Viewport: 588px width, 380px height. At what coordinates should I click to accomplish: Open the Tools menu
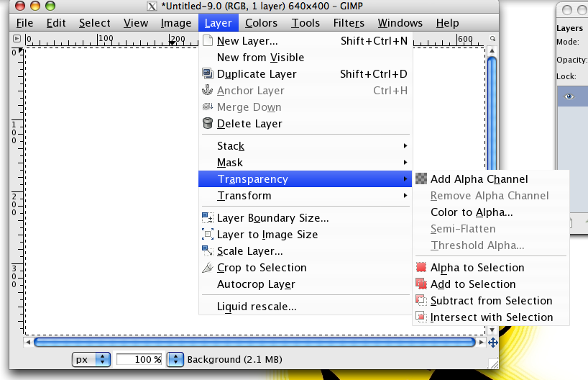click(x=306, y=23)
